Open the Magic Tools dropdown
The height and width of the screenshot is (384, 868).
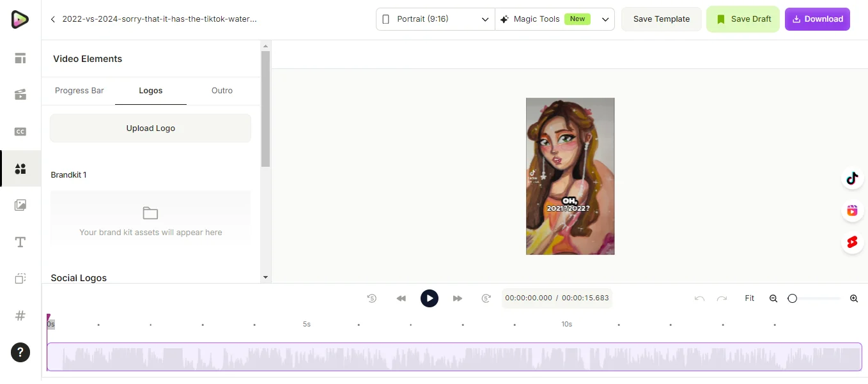[x=555, y=19]
